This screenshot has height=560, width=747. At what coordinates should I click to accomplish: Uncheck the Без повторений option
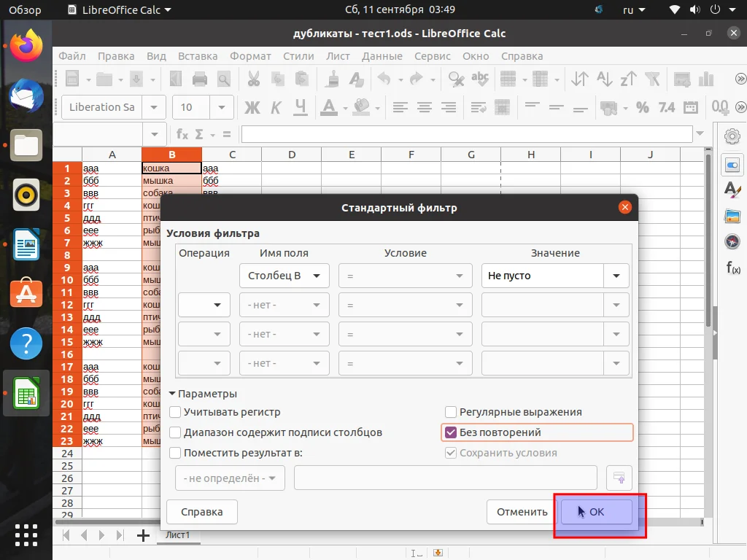pyautogui.click(x=452, y=432)
